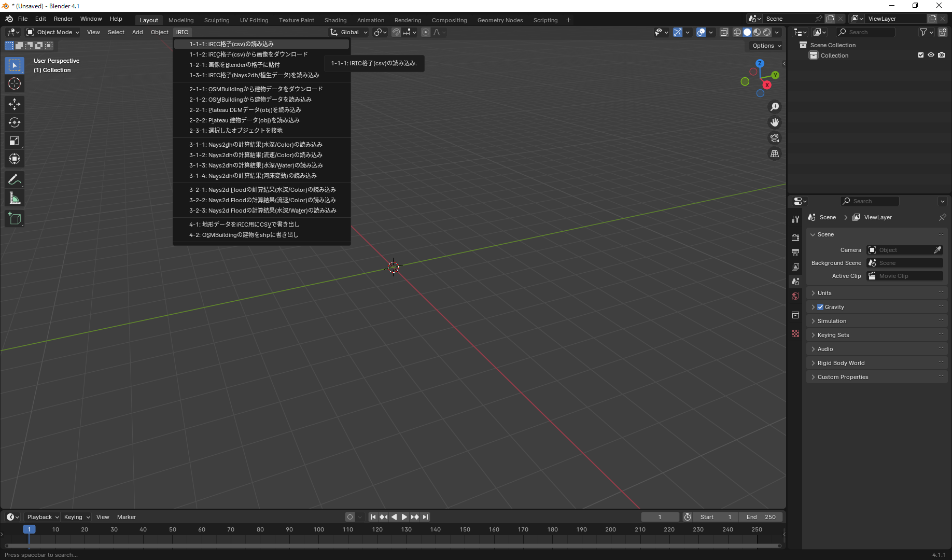Click the outliner Search field
The height and width of the screenshot is (560, 952).
(866, 32)
